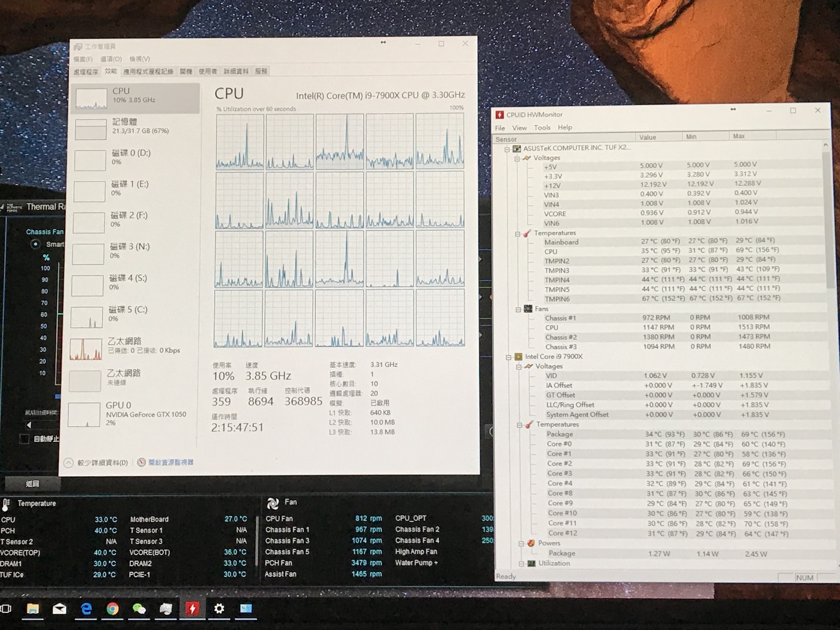This screenshot has height=630, width=840.
Task: Click the Sensor column header in HWMonitor
Action: point(564,139)
